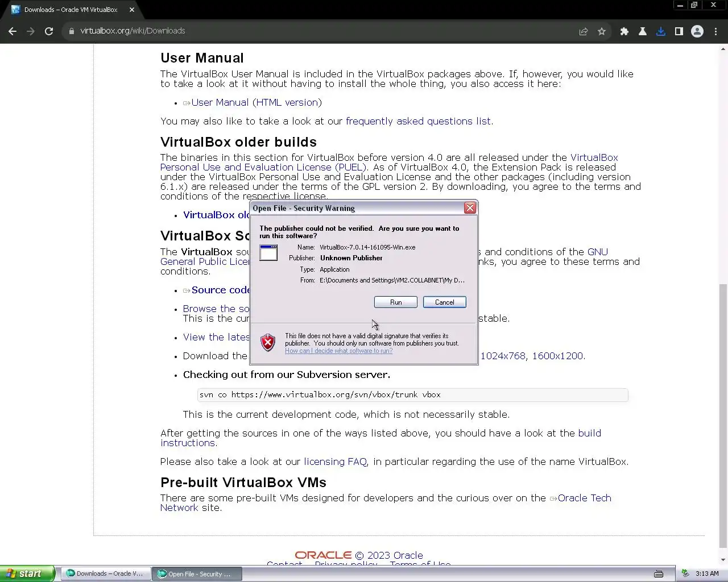
Task: Click the scrollbar up arrow
Action: (723, 49)
